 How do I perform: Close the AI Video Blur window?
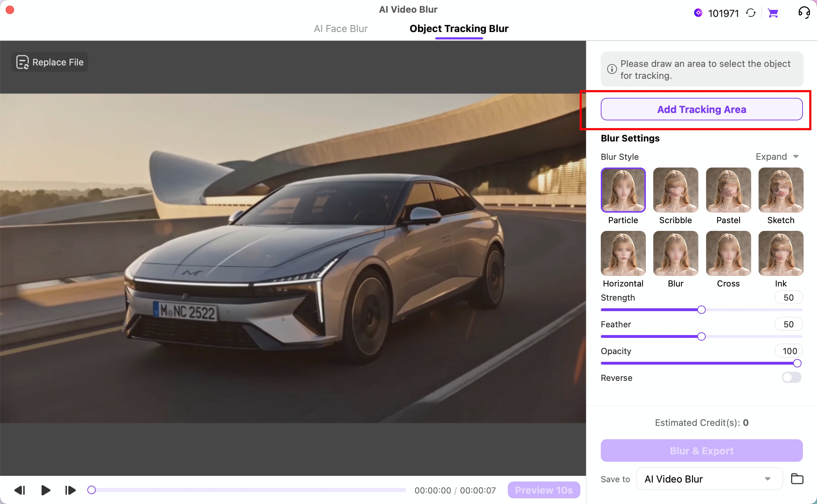click(10, 10)
